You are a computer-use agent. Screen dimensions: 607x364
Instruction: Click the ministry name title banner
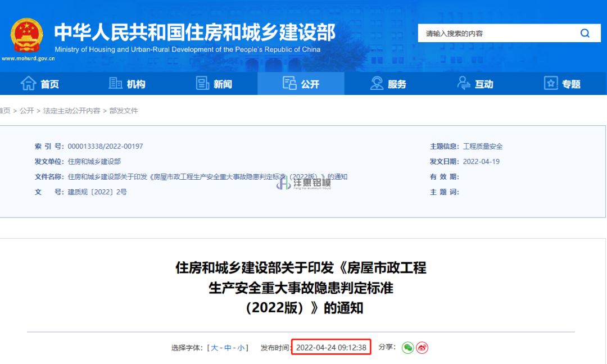194,33
